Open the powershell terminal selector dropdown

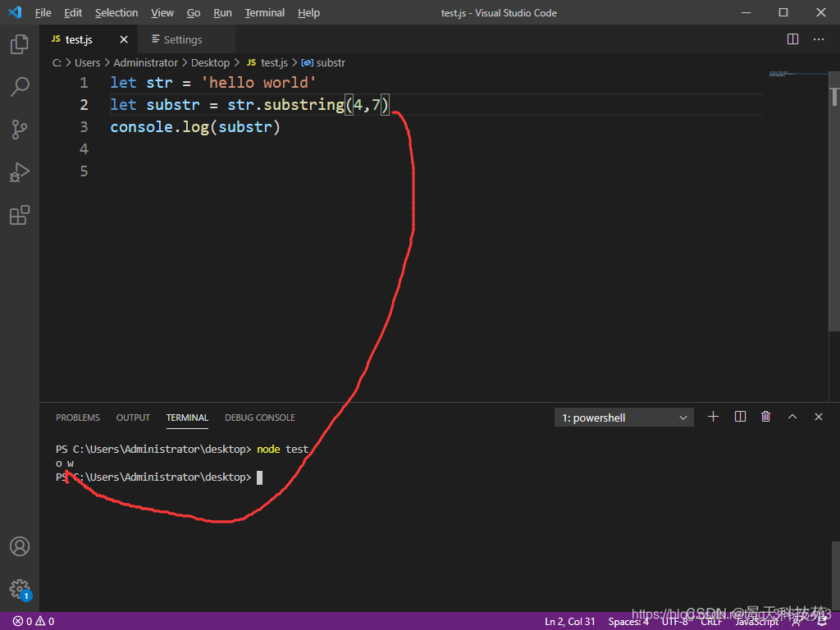623,418
